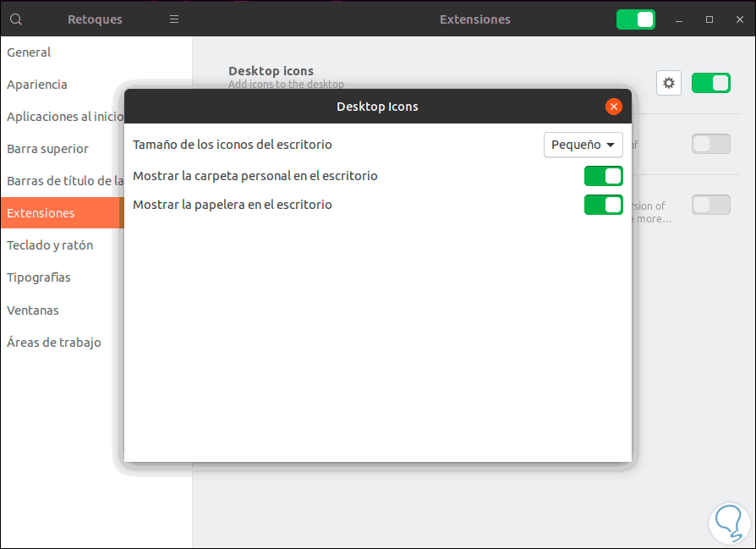This screenshot has height=549, width=756.
Task: Select General in the sidebar
Action: [29, 52]
